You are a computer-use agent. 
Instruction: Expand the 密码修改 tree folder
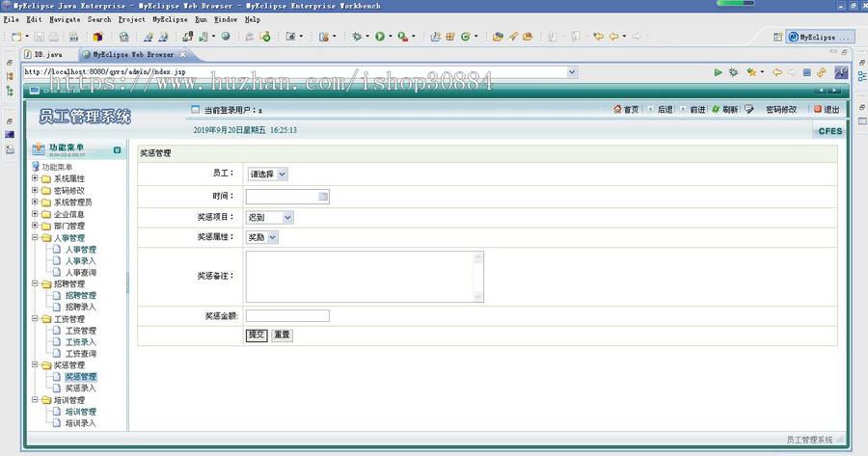pyautogui.click(x=35, y=190)
